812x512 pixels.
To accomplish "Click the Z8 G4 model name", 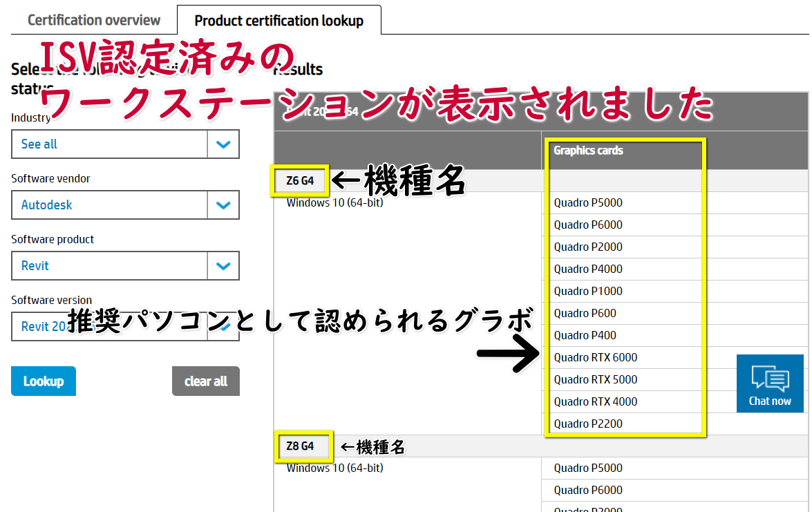I will click(x=300, y=446).
